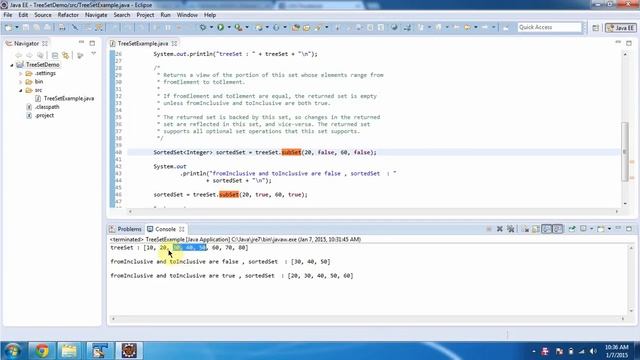Toggle Pin Console icon

[x=572, y=229]
